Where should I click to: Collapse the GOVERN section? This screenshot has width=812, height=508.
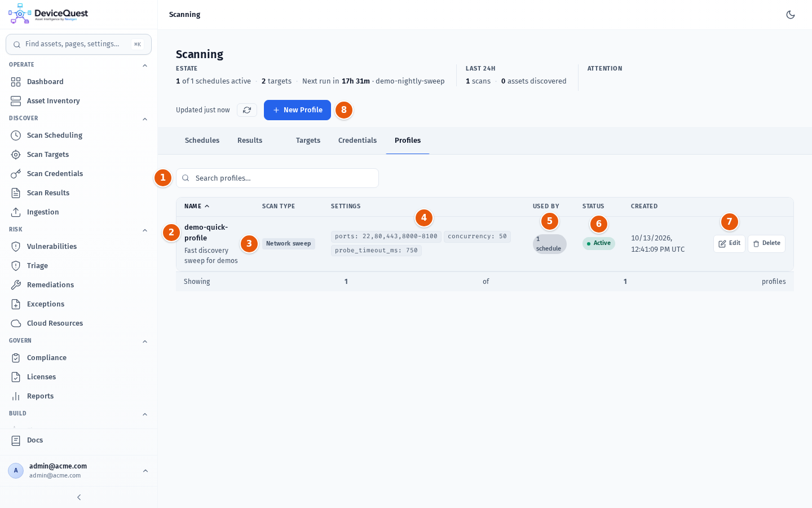click(145, 341)
